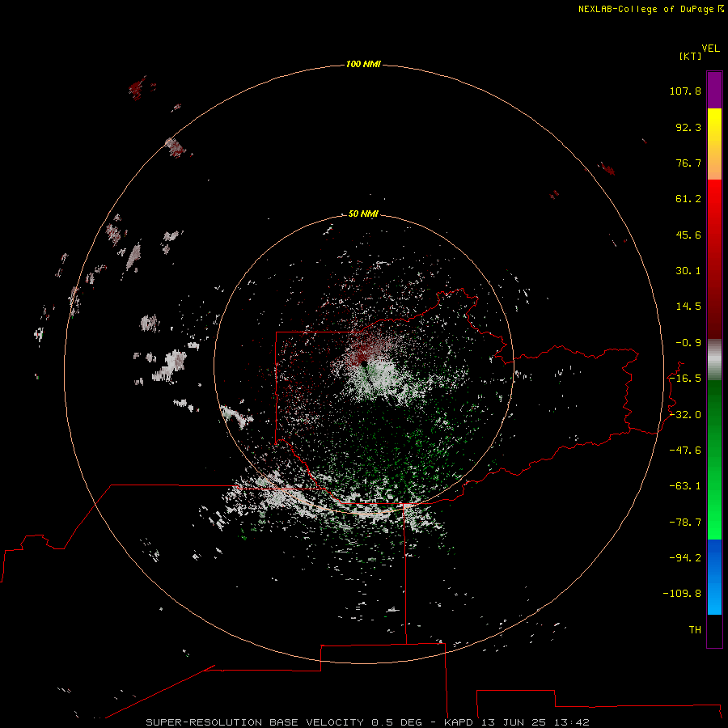
Task: Click the 100 NMI range ring label
Action: click(363, 64)
